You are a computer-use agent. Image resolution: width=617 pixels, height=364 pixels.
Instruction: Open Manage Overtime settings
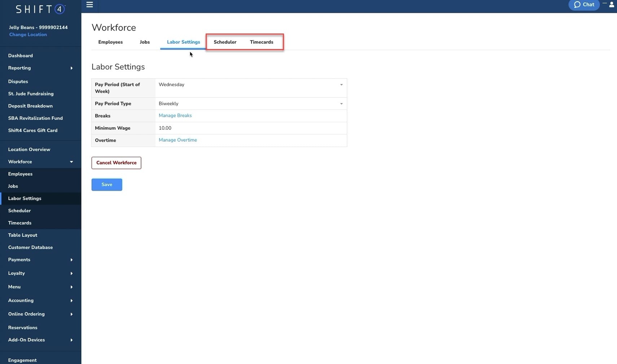[x=178, y=140]
